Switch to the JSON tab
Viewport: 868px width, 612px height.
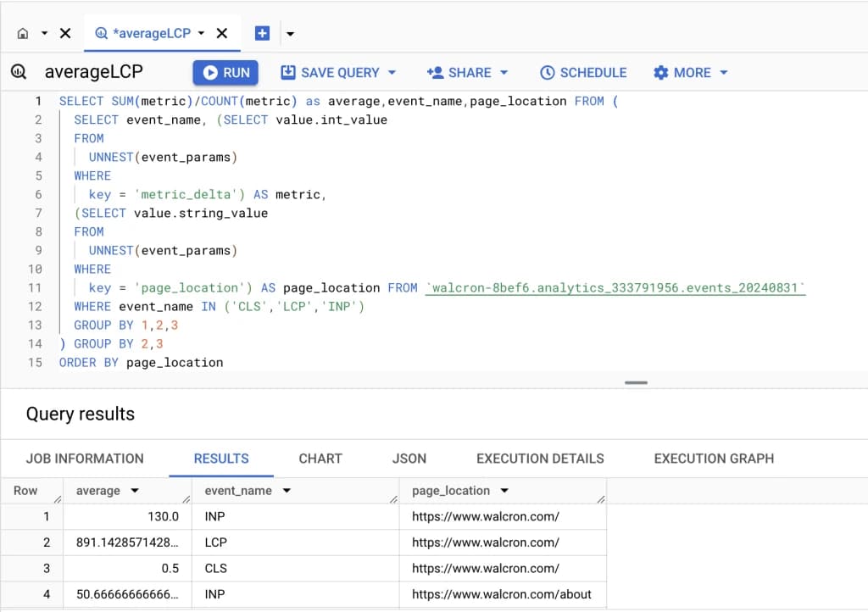pos(409,459)
